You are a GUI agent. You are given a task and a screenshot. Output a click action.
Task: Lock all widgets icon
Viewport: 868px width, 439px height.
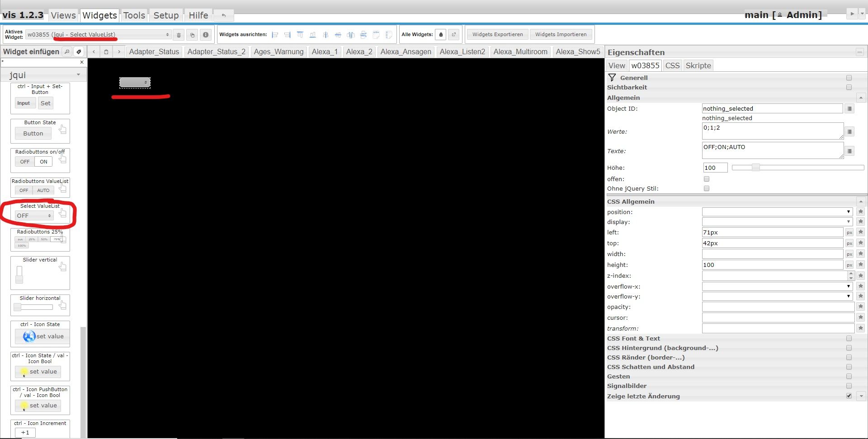coord(441,35)
